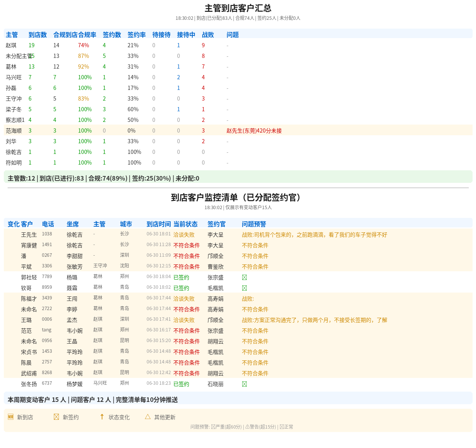Select the 到店数 column header
This screenshot has height=448, width=476.
(38, 35)
